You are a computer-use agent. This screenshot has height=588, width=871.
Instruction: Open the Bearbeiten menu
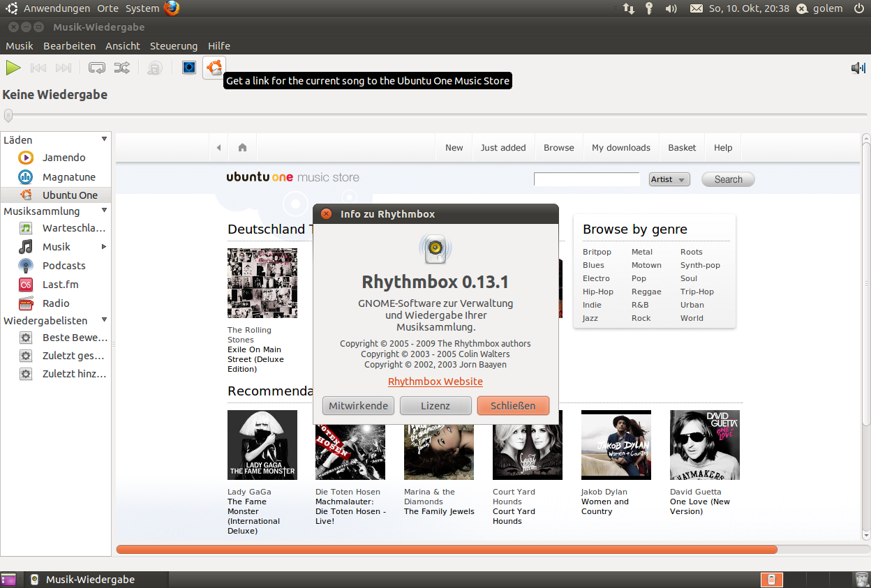coord(69,46)
